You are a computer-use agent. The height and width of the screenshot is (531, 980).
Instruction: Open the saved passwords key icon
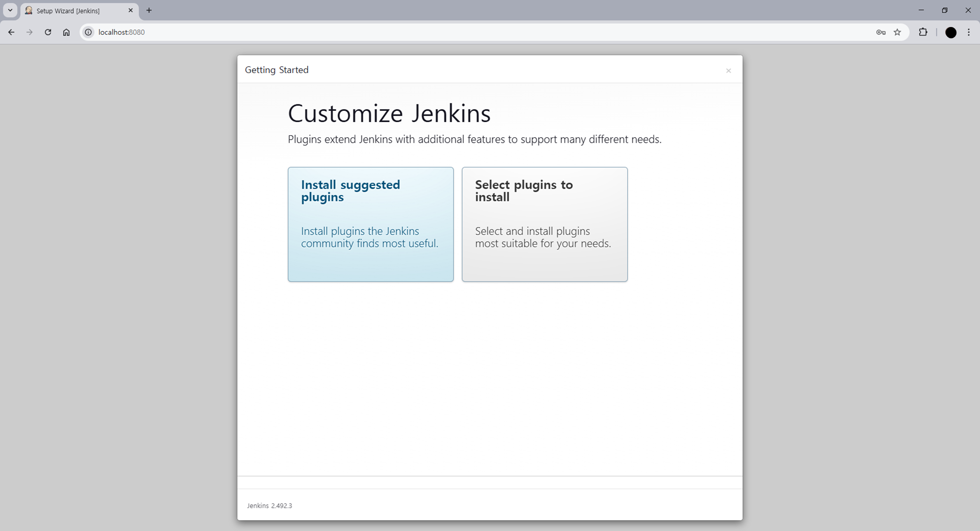pyautogui.click(x=881, y=32)
